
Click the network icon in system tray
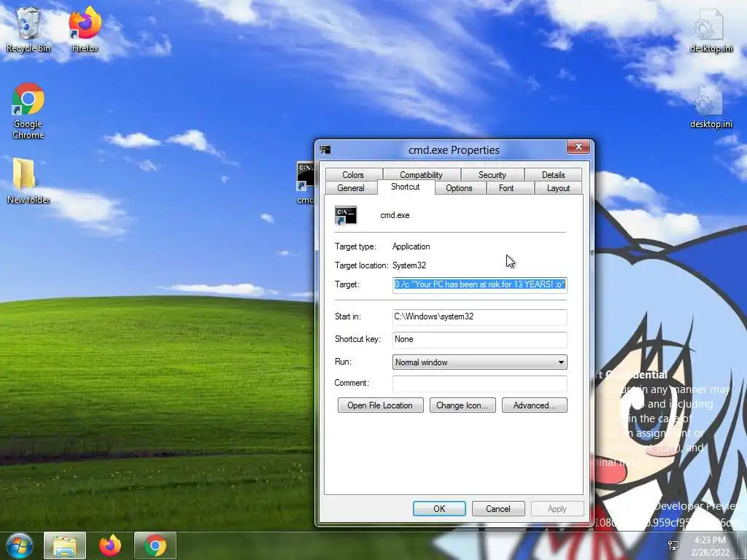point(673,545)
